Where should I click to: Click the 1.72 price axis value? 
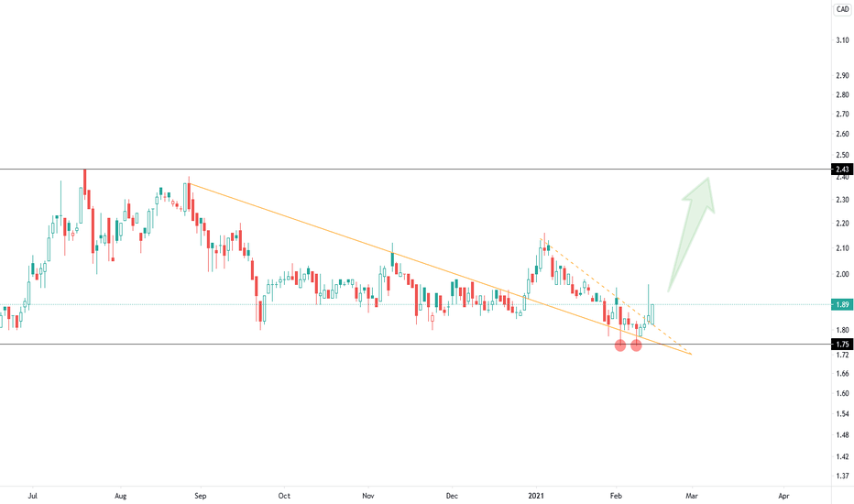842,355
